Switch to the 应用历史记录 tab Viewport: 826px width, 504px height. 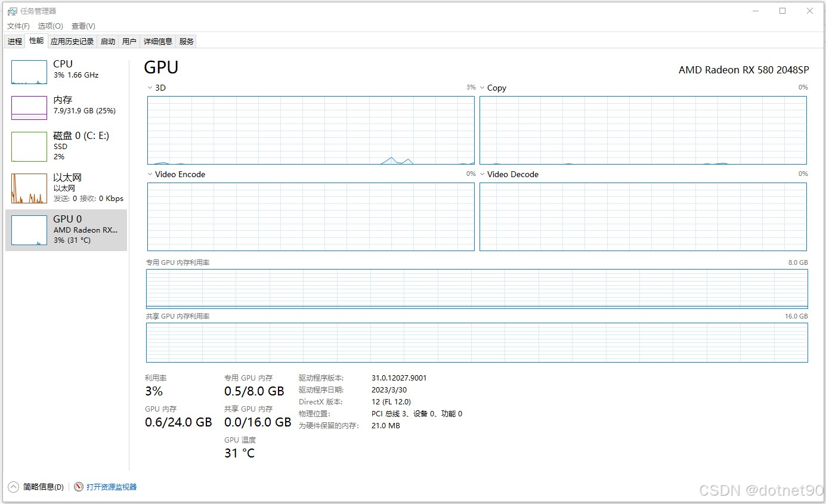[72, 41]
